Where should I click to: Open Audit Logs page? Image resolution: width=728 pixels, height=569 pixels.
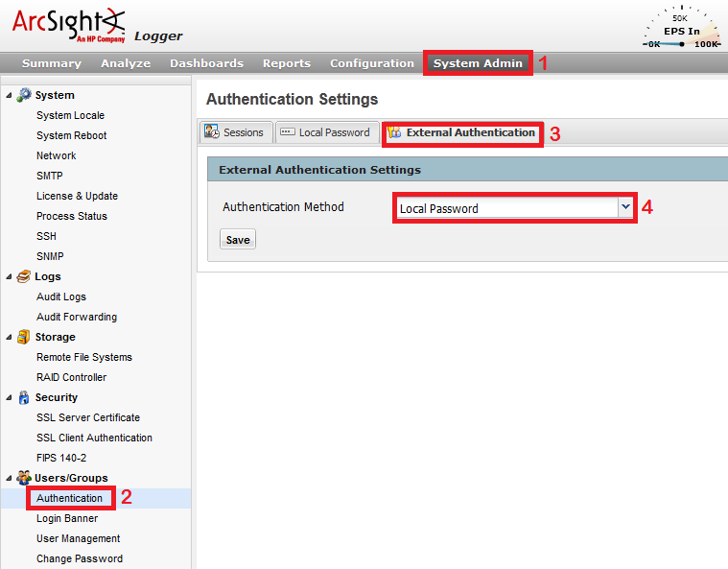[x=61, y=296]
